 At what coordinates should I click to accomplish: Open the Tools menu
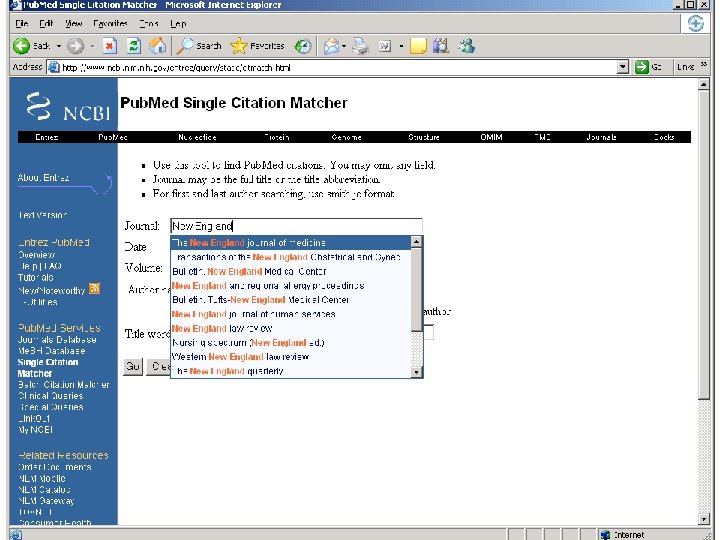click(x=149, y=23)
